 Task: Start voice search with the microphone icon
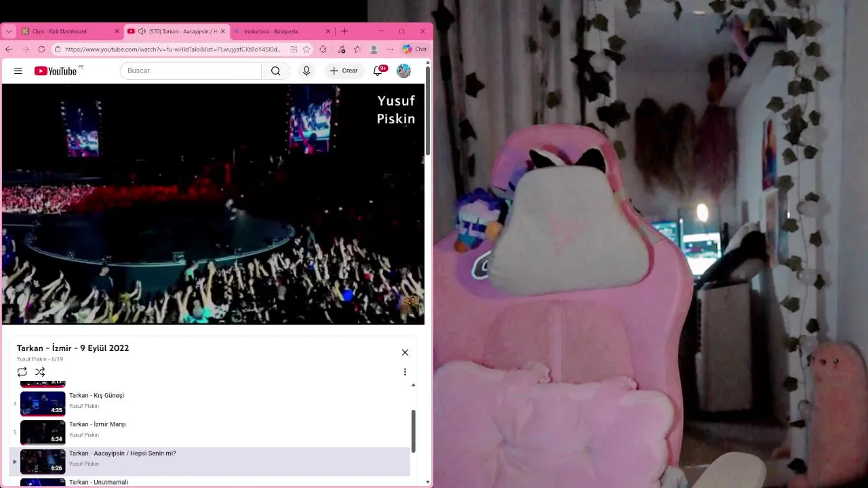tap(307, 70)
